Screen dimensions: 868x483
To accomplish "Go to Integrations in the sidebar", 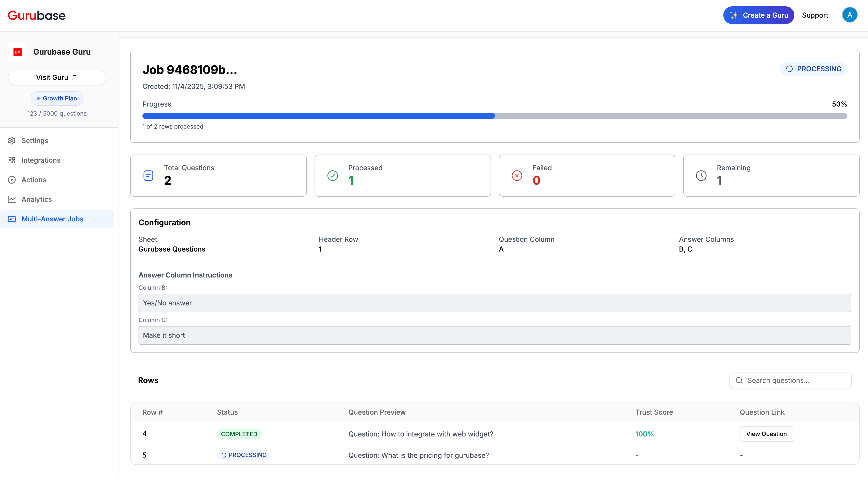I will [x=41, y=160].
